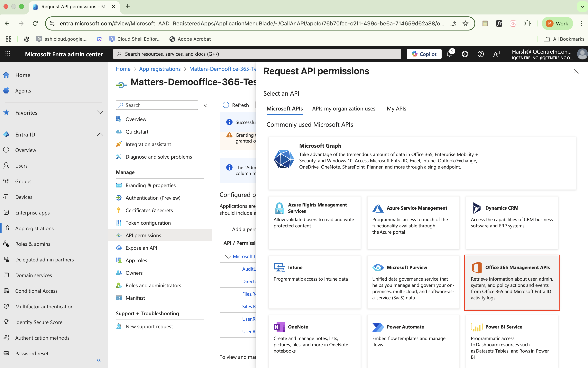The width and height of the screenshot is (588, 368).
Task: Expand the Favorites section
Action: [100, 112]
